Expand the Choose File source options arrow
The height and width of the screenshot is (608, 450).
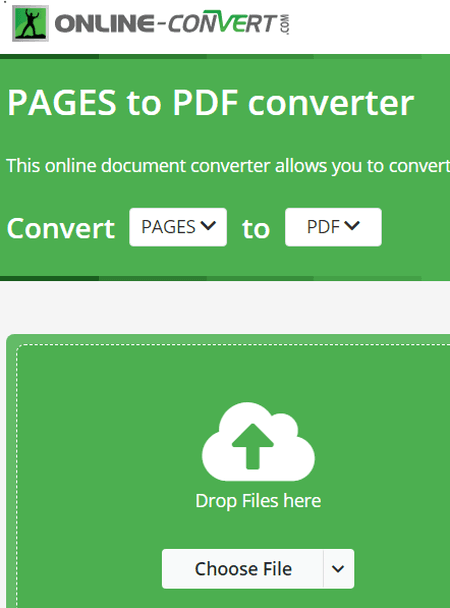338,569
